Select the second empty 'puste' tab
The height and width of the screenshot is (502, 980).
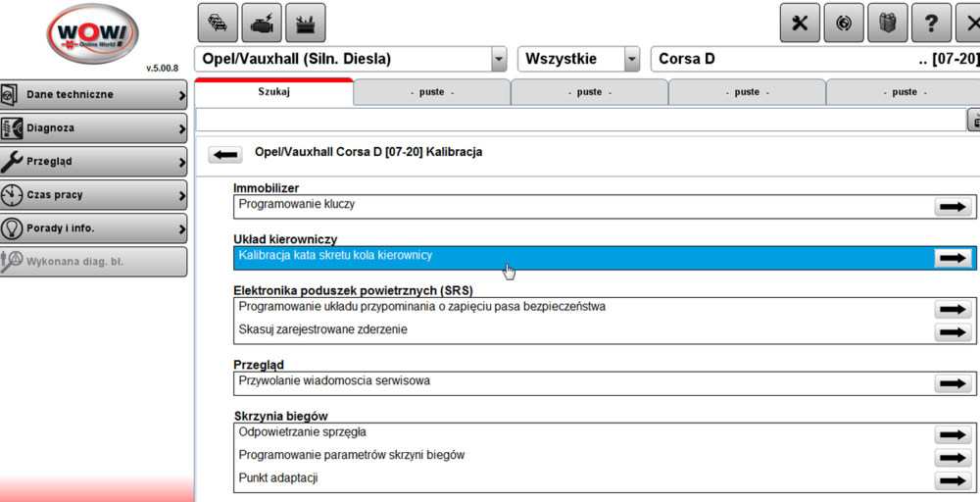coord(589,92)
